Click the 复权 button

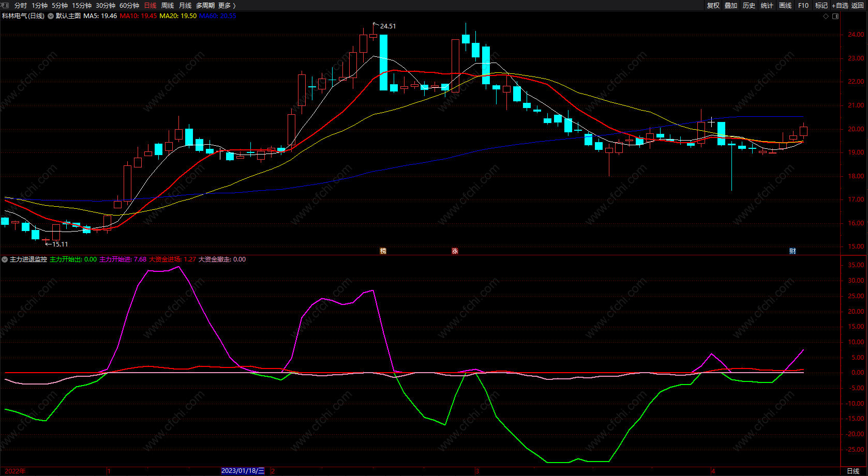713,6
